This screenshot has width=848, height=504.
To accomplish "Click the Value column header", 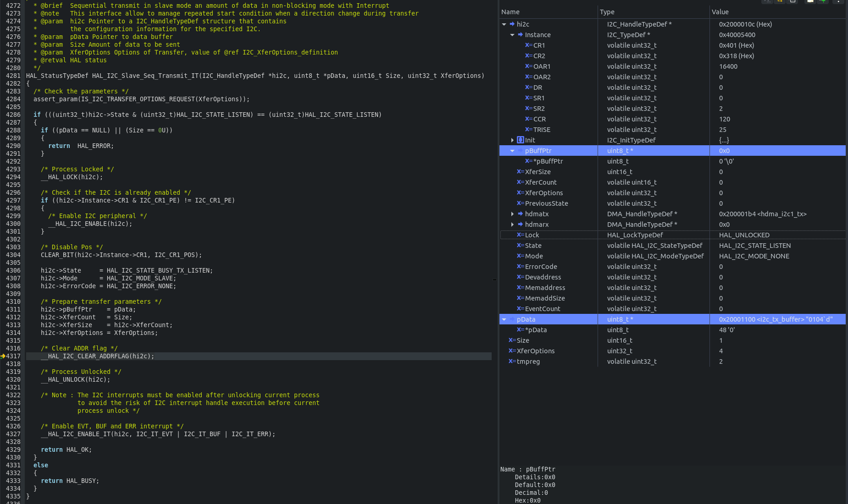I will coord(720,12).
